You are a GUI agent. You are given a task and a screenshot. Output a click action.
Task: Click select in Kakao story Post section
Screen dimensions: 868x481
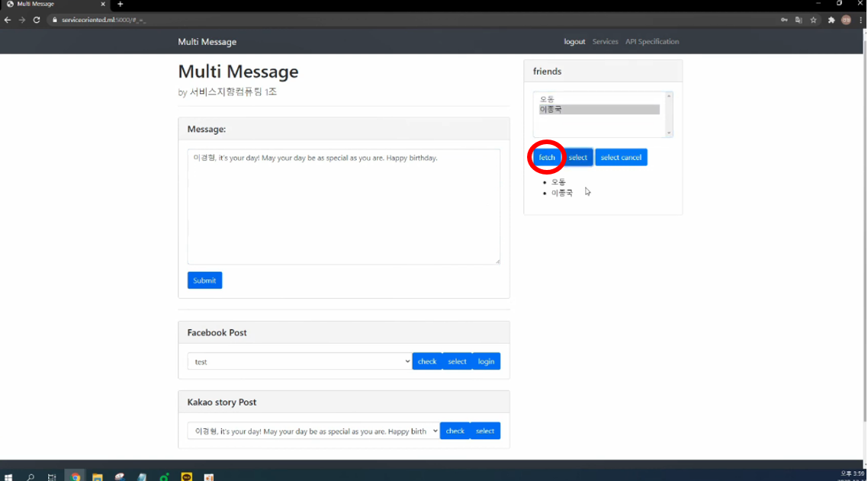pos(485,431)
